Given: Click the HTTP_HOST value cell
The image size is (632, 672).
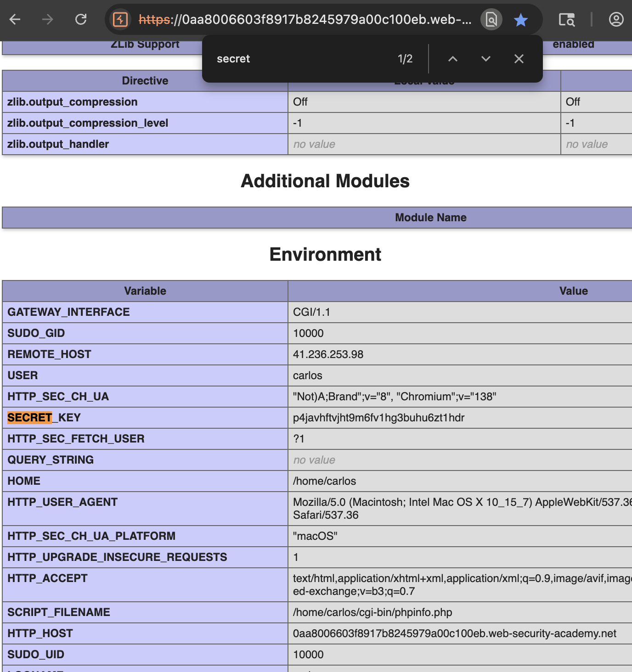Looking at the screenshot, I should 460,633.
